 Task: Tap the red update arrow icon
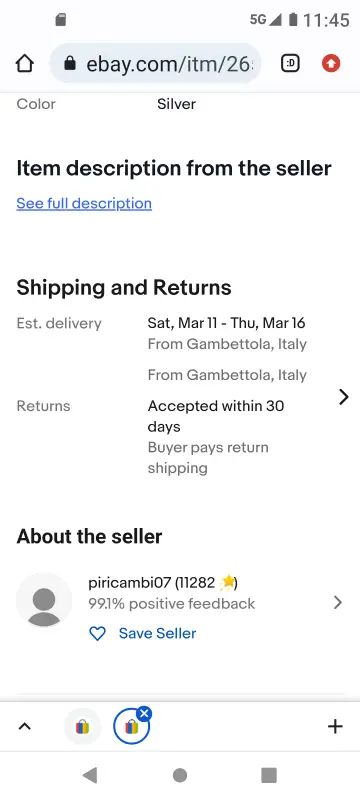point(331,64)
